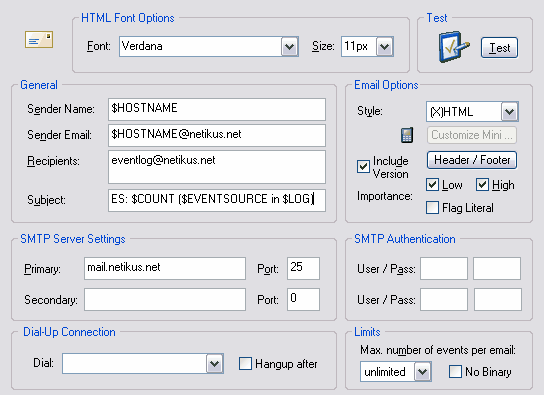This screenshot has height=395, width=544.
Task: Click the Dial-Up Connection group label
Action: click(69, 332)
